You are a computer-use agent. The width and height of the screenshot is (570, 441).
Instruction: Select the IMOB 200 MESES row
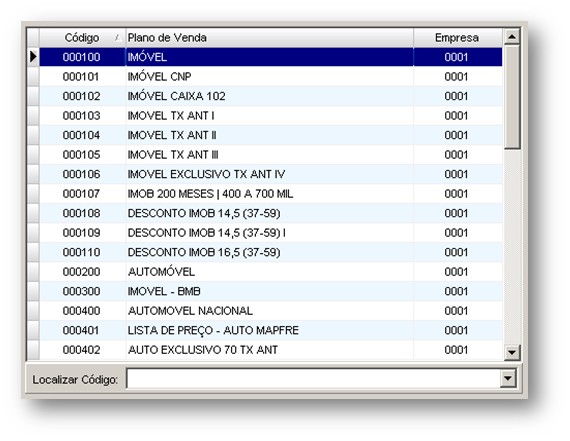click(271, 194)
